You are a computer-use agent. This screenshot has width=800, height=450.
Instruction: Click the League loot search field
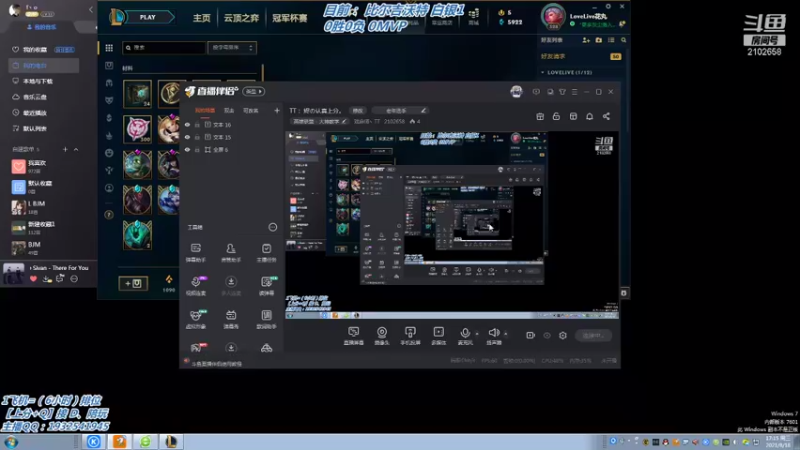click(x=164, y=48)
